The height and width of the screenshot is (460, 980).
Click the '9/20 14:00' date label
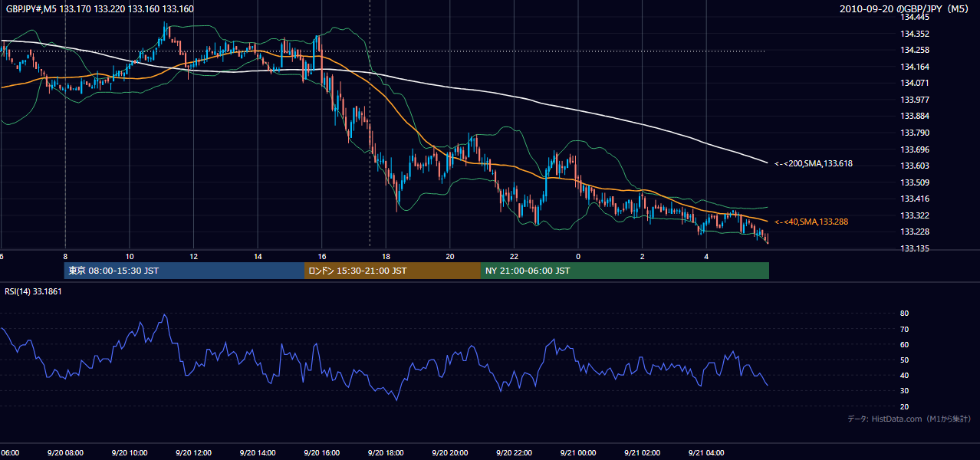(257, 453)
